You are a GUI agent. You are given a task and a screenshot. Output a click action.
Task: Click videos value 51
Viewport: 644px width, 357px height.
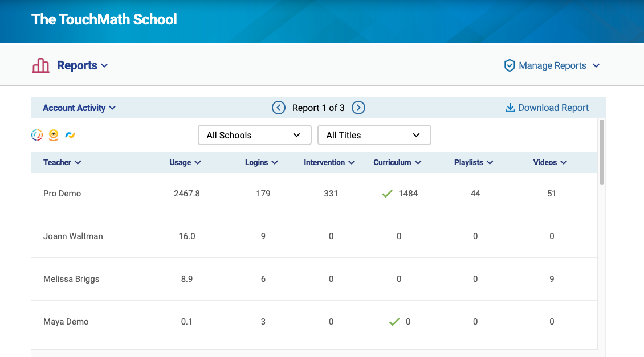pos(552,194)
